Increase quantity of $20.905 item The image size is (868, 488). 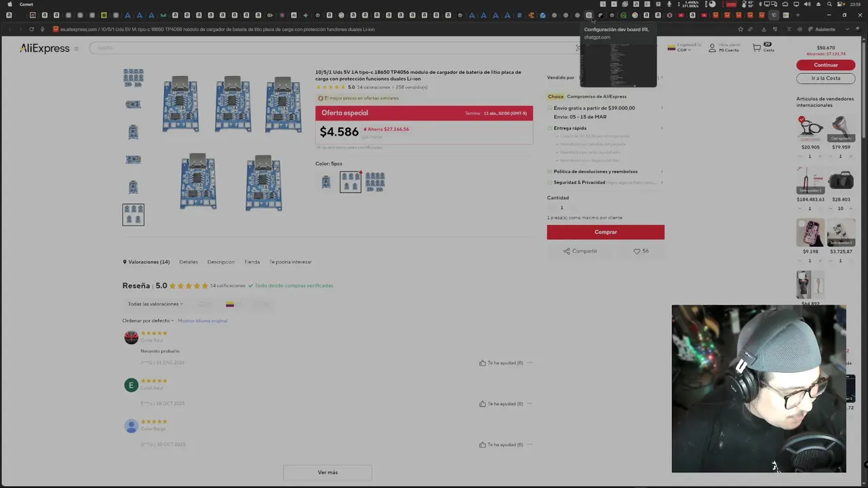click(819, 157)
